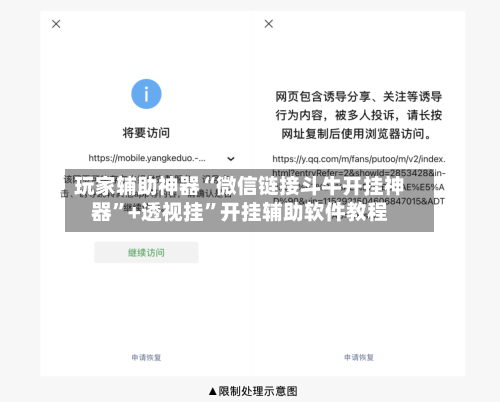Click the 玩家辅助神器 overlay title
The width and height of the screenshot is (500, 402).
coord(239,199)
